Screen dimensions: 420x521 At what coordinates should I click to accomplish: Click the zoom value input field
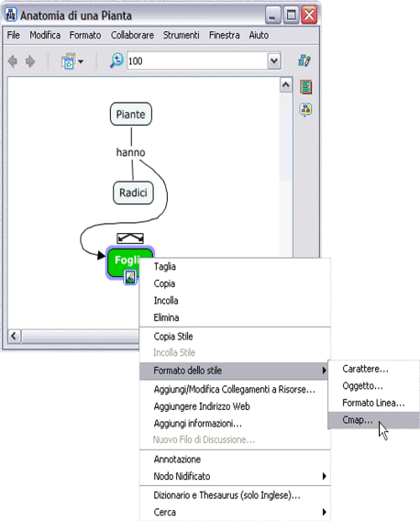[x=198, y=61]
